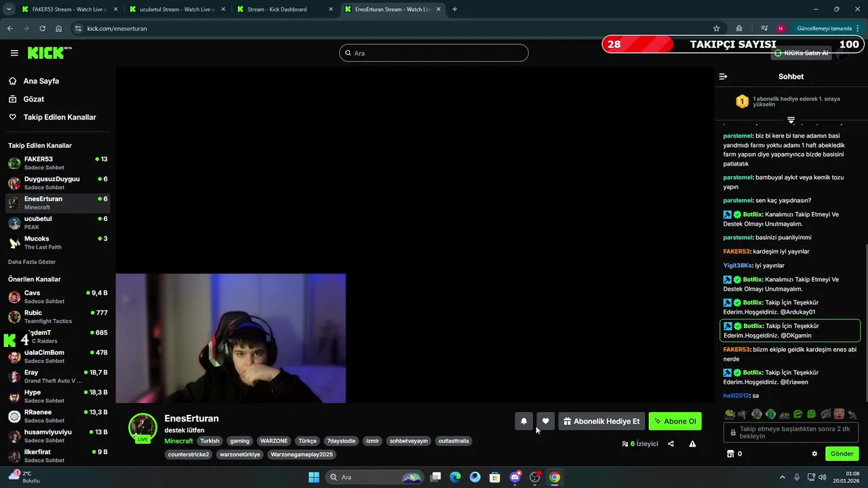
Task: Open the Windows Start menu
Action: 313,477
